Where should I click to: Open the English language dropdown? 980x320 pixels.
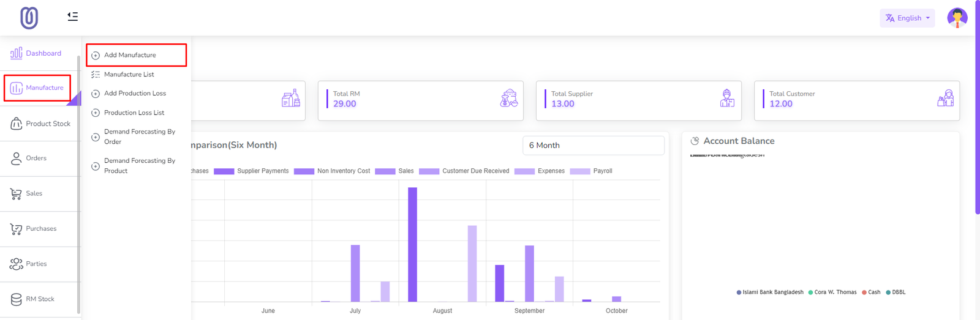907,18
